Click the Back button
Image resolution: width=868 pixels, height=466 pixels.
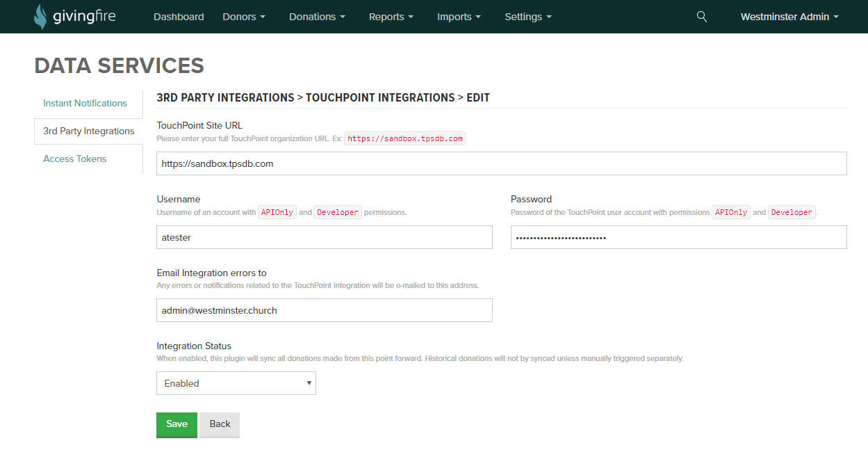click(220, 424)
